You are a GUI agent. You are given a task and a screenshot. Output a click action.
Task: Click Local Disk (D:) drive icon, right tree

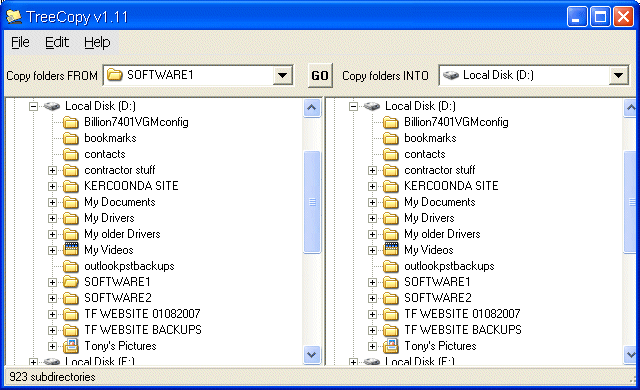coord(372,106)
